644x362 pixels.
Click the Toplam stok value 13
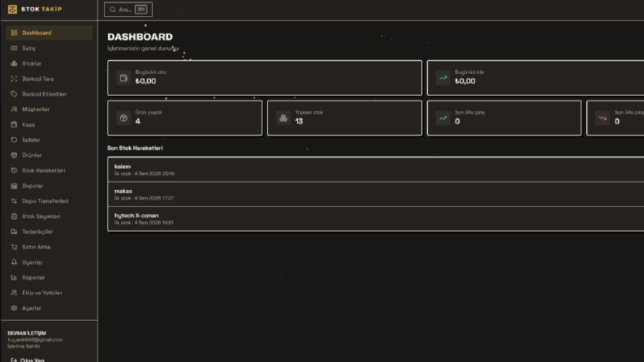[299, 122]
